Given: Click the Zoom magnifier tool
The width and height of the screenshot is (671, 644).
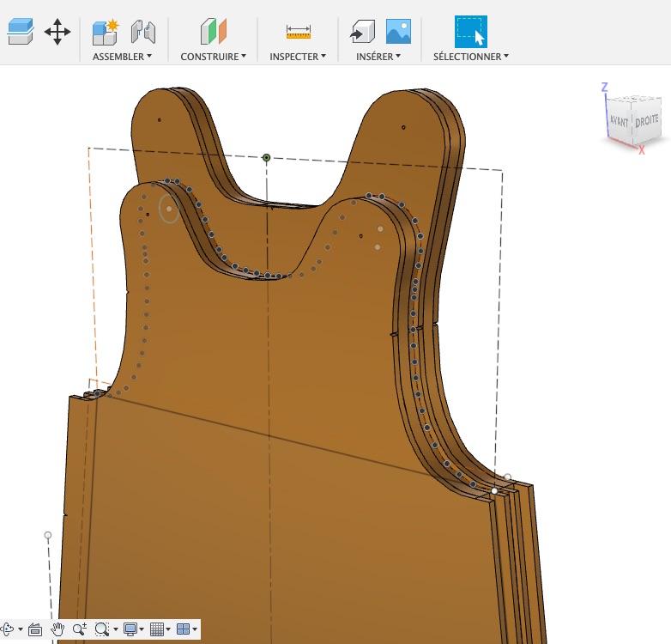Looking at the screenshot, I should click(x=80, y=629).
